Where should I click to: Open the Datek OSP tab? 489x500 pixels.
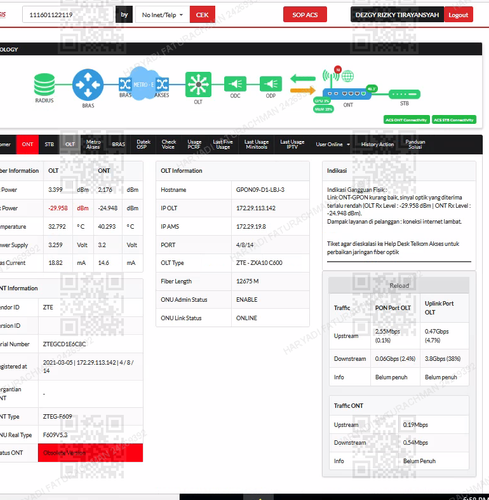(143, 144)
